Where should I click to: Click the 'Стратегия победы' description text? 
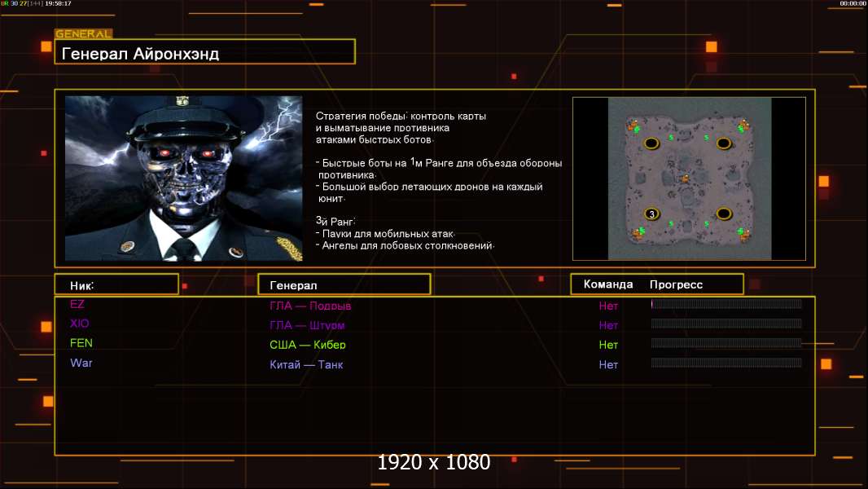[x=401, y=127]
